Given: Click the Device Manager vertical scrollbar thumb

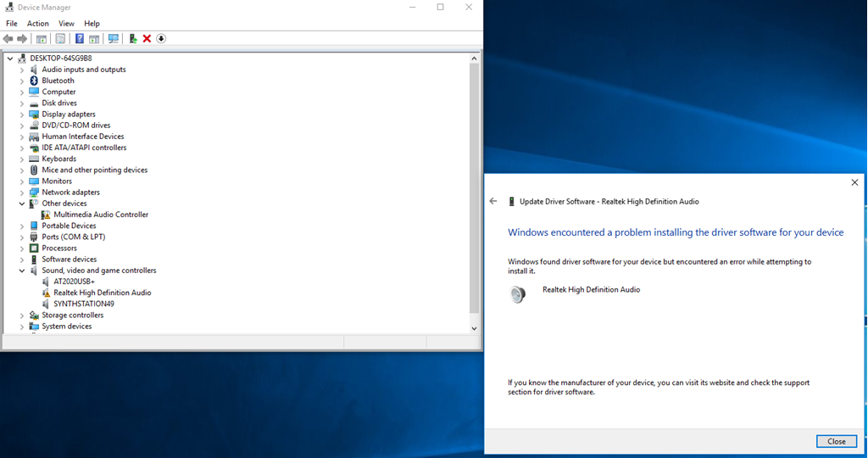Looking at the screenshot, I should pyautogui.click(x=474, y=188).
